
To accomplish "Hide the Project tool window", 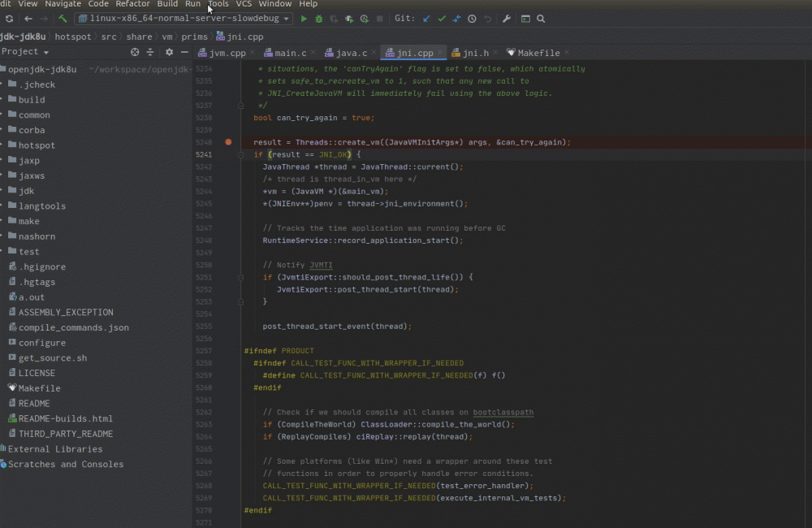I will pos(185,52).
